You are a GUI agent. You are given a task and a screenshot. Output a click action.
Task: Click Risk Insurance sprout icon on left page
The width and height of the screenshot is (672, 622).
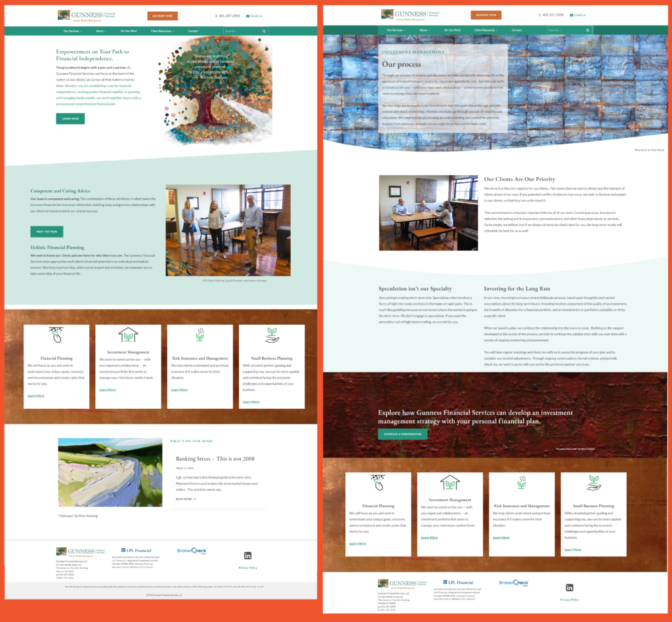click(199, 335)
